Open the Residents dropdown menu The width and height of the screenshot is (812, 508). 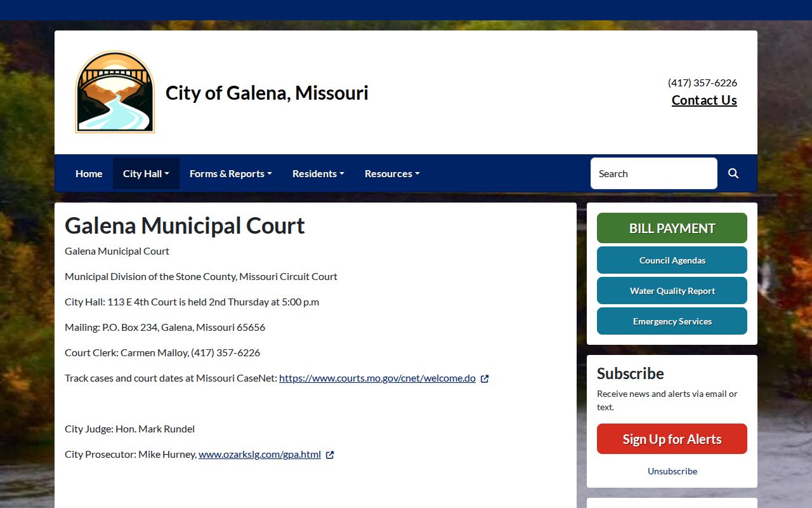point(318,173)
